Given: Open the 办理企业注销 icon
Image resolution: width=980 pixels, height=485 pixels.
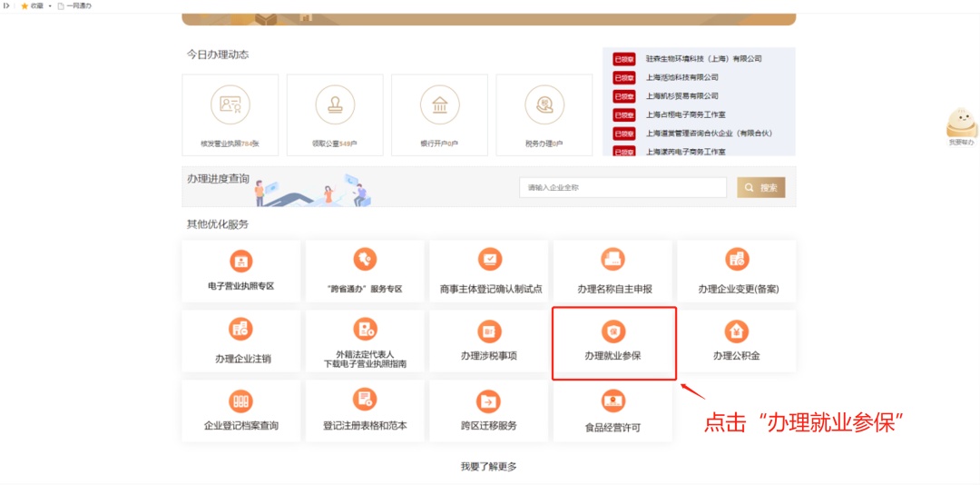Looking at the screenshot, I should [x=240, y=330].
